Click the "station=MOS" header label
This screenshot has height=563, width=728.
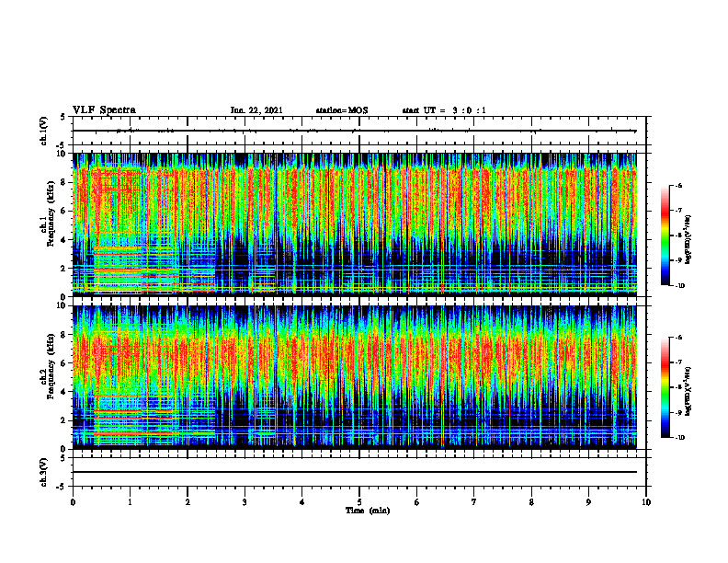coord(342,110)
